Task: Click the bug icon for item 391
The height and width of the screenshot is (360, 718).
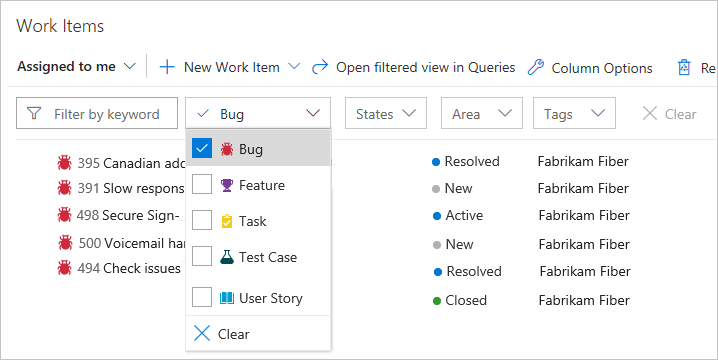Action: (65, 188)
